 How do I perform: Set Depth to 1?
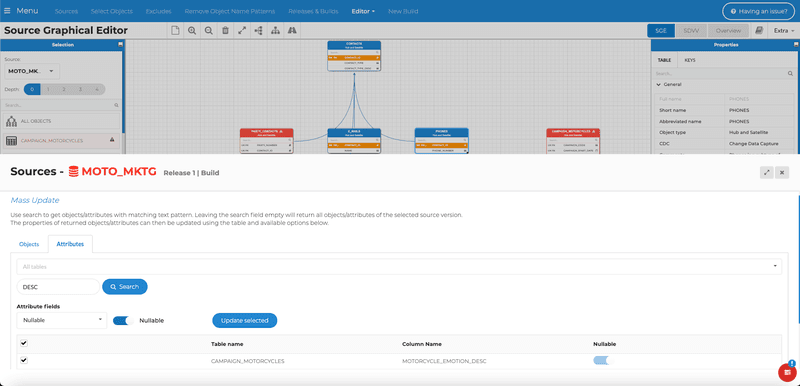[48, 89]
